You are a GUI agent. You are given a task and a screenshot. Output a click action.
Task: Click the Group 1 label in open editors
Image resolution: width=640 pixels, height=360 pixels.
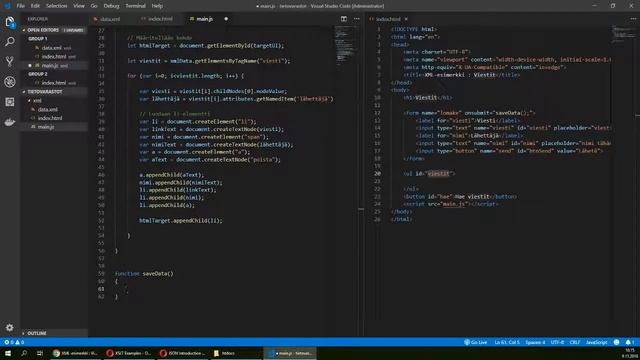tap(38, 39)
